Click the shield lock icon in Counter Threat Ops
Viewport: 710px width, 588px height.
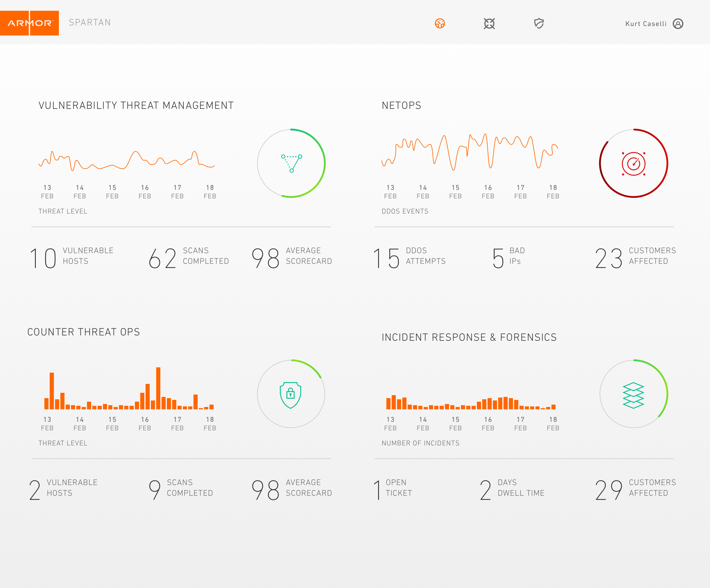pos(291,394)
